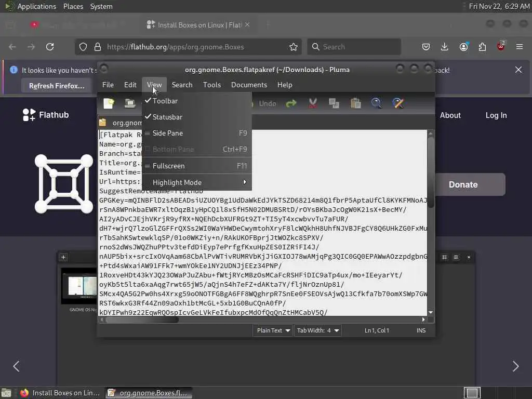Click the shield tracking protection icon
The image size is (532, 399).
point(83,47)
